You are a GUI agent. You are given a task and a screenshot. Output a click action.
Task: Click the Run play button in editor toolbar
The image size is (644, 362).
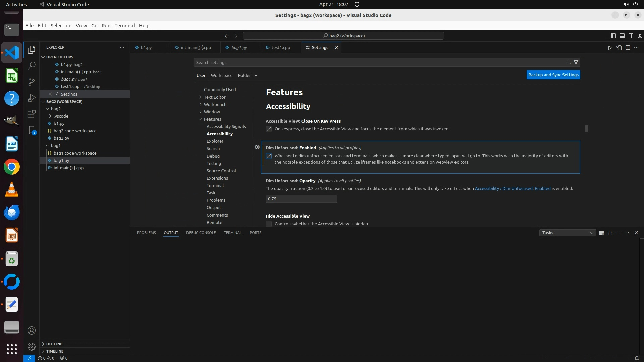coord(610,48)
